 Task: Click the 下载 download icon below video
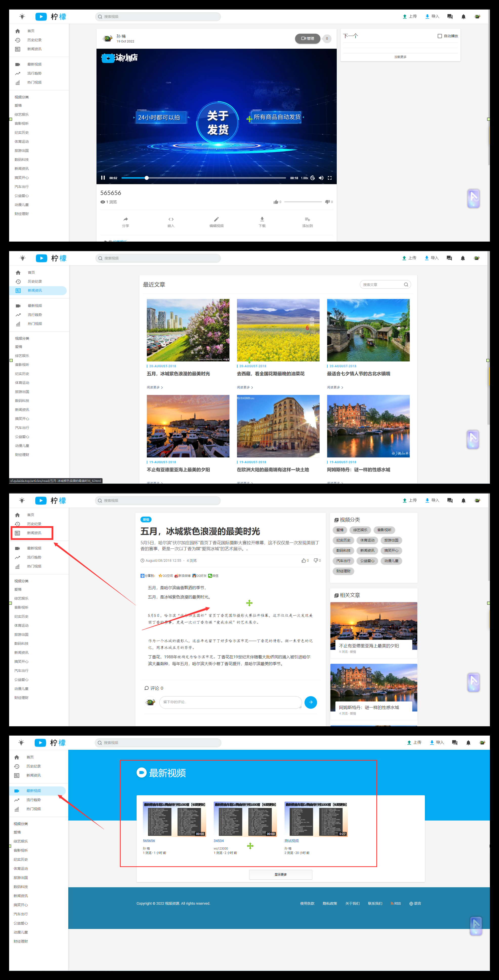pyautogui.click(x=262, y=219)
